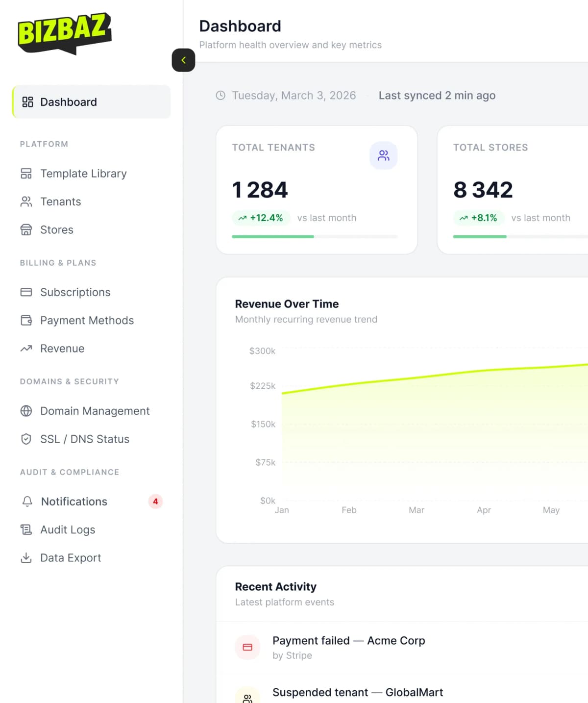Open Stores via the storefront icon
588x703 pixels.
pyautogui.click(x=26, y=229)
